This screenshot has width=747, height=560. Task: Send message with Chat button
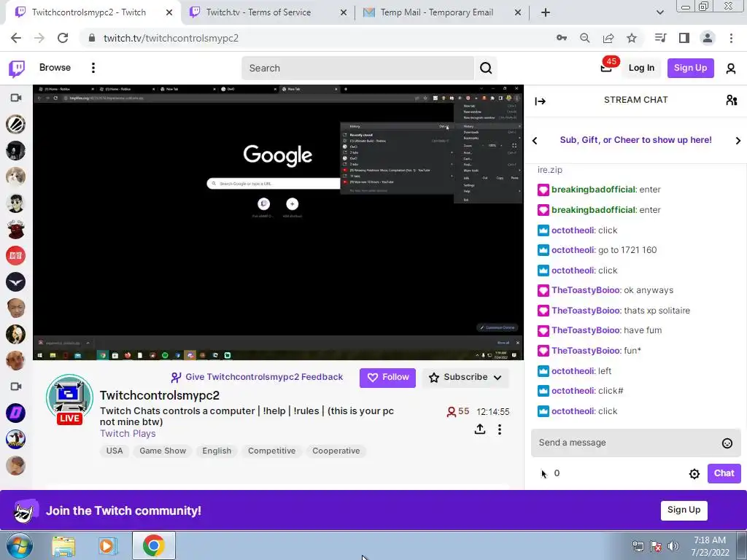pos(724,473)
